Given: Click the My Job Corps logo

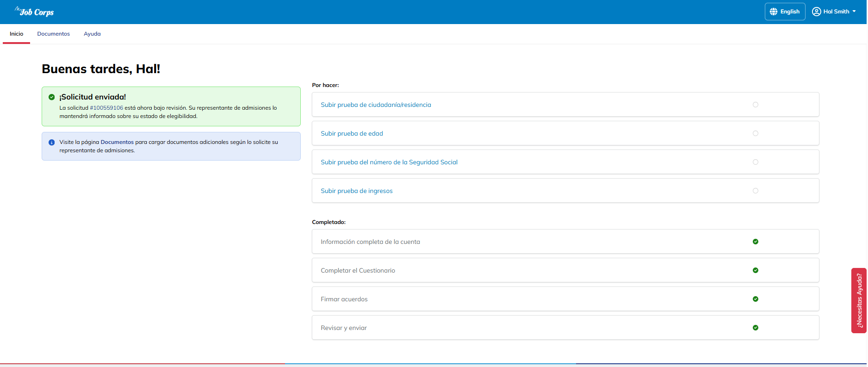Looking at the screenshot, I should (34, 12).
